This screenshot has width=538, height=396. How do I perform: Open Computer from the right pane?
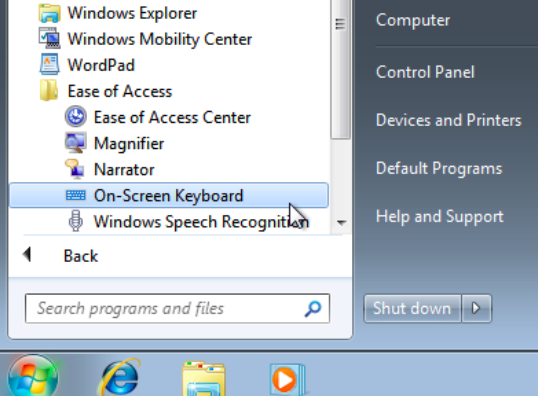(x=413, y=20)
